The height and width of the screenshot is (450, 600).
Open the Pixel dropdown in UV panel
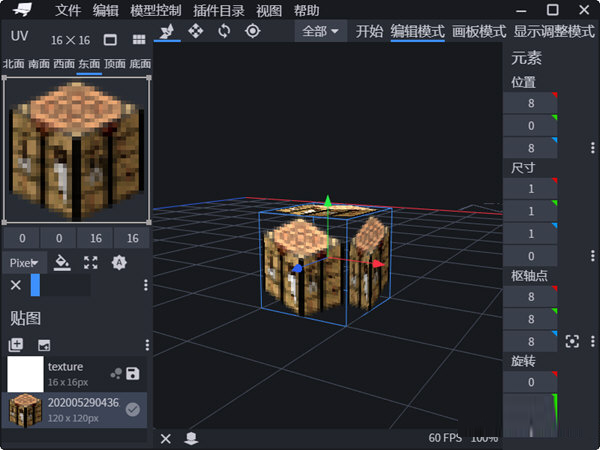(x=24, y=262)
